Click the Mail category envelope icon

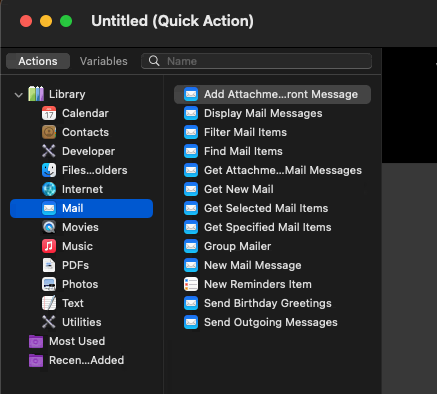49,208
